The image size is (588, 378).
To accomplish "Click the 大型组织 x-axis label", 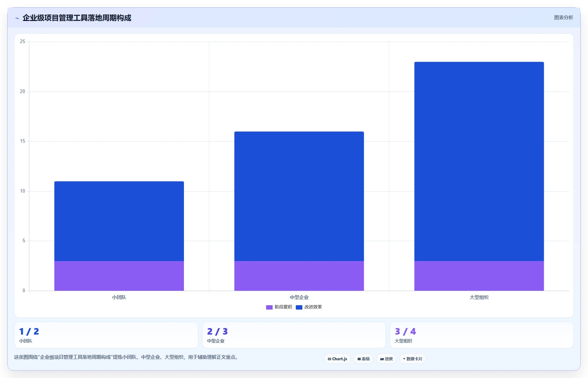I will (x=479, y=297).
